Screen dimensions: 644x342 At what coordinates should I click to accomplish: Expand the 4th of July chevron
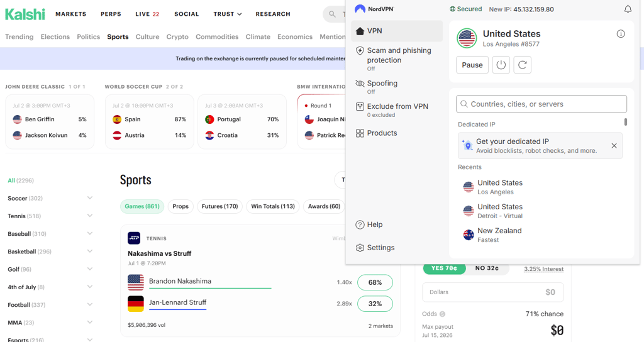(x=89, y=287)
